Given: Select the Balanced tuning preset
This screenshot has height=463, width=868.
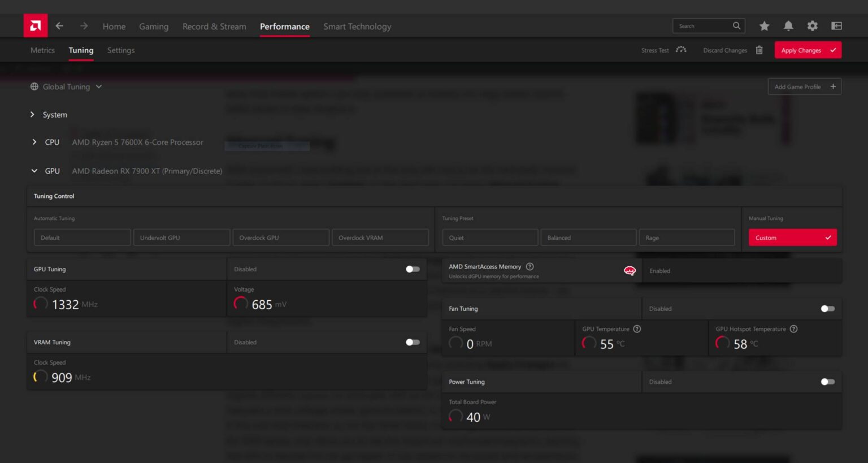Looking at the screenshot, I should click(x=588, y=237).
